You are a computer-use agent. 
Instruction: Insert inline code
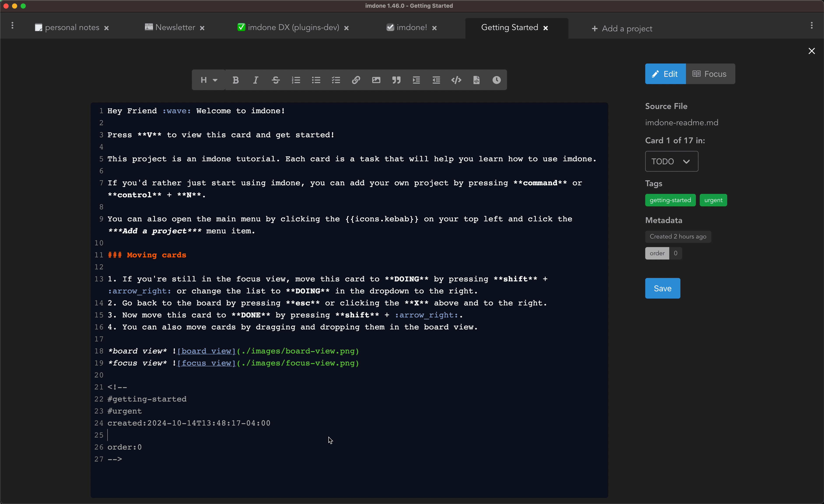click(x=456, y=80)
